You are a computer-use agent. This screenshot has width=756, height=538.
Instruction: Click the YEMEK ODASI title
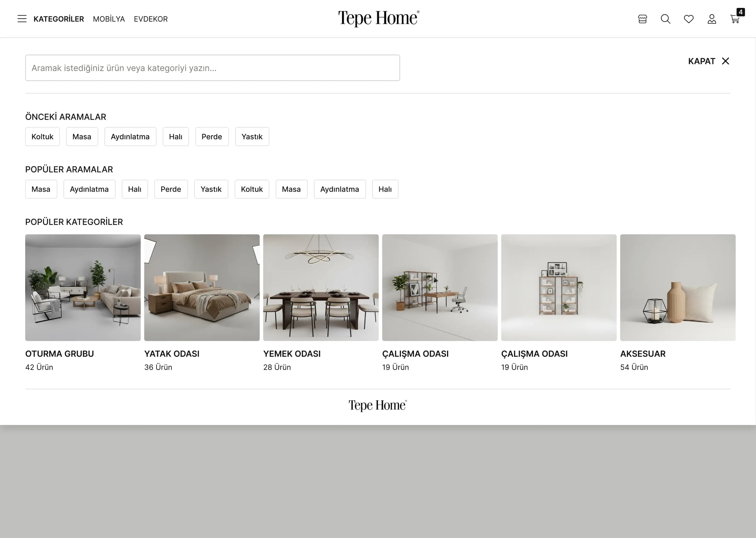(x=292, y=354)
